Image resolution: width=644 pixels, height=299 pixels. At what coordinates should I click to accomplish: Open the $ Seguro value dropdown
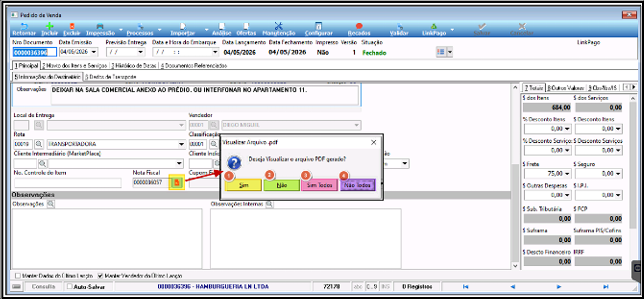click(618, 173)
